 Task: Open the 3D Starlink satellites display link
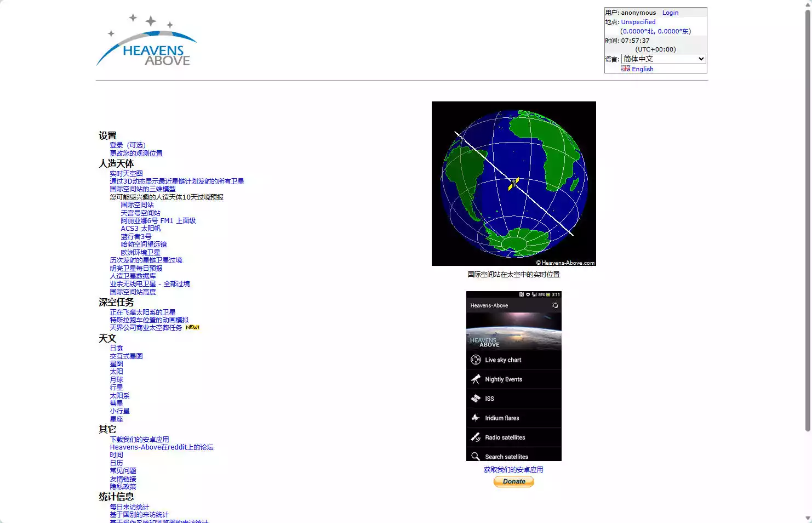point(177,181)
